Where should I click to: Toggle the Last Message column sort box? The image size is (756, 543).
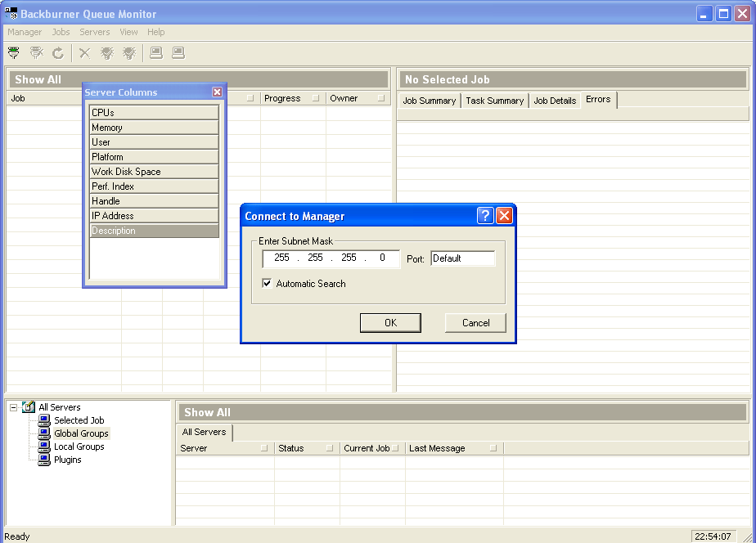(x=493, y=448)
